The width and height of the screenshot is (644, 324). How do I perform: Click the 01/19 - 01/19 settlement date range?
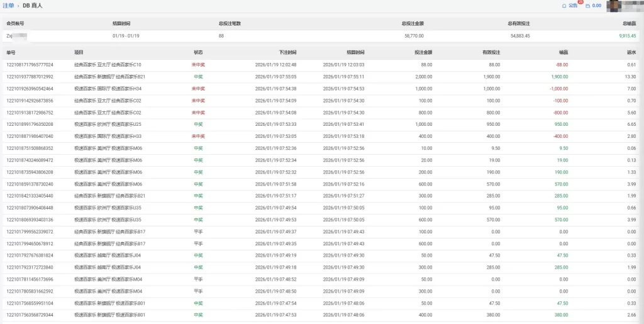pyautogui.click(x=126, y=36)
